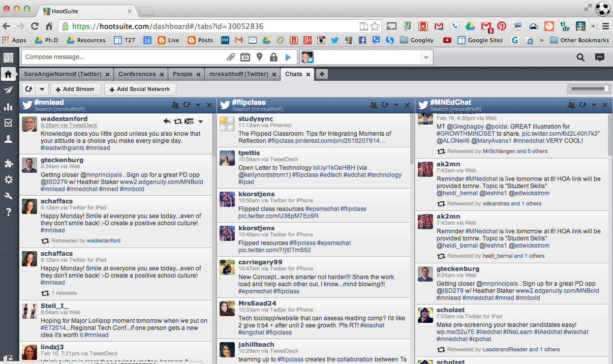Open the wp.me/32u7E link in scholzet tweet
Viewport: 613px width, 364px height.
click(456, 332)
